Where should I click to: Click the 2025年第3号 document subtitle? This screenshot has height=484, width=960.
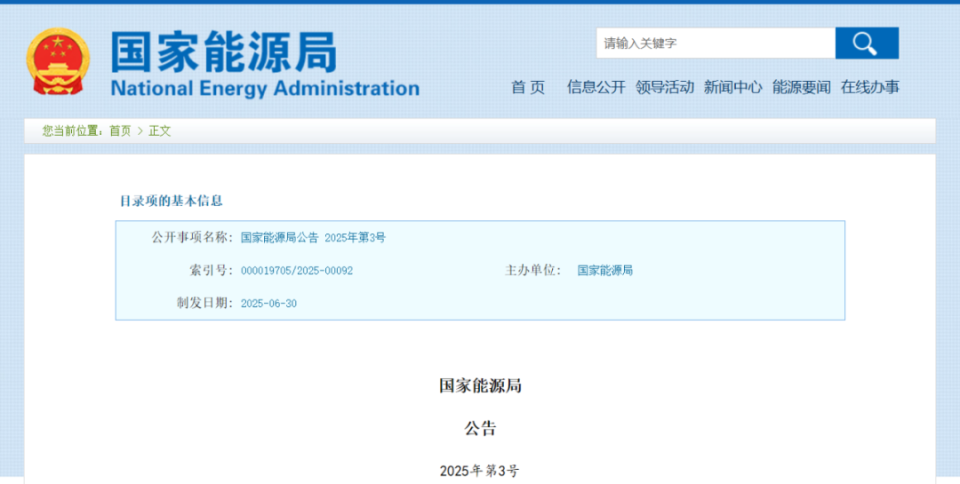click(x=479, y=471)
